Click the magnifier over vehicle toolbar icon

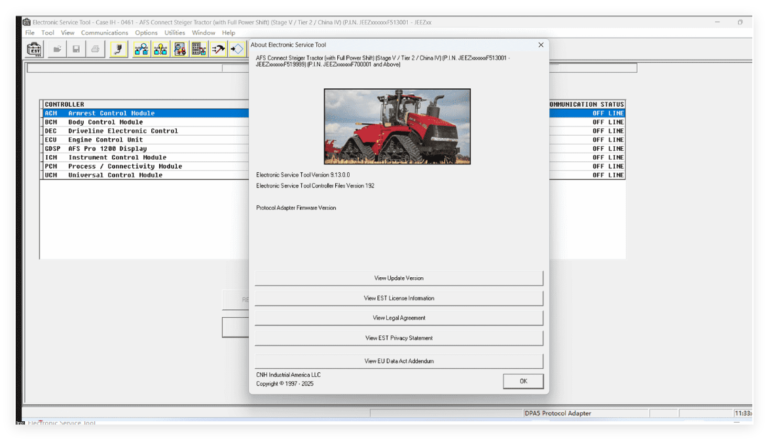(180, 49)
